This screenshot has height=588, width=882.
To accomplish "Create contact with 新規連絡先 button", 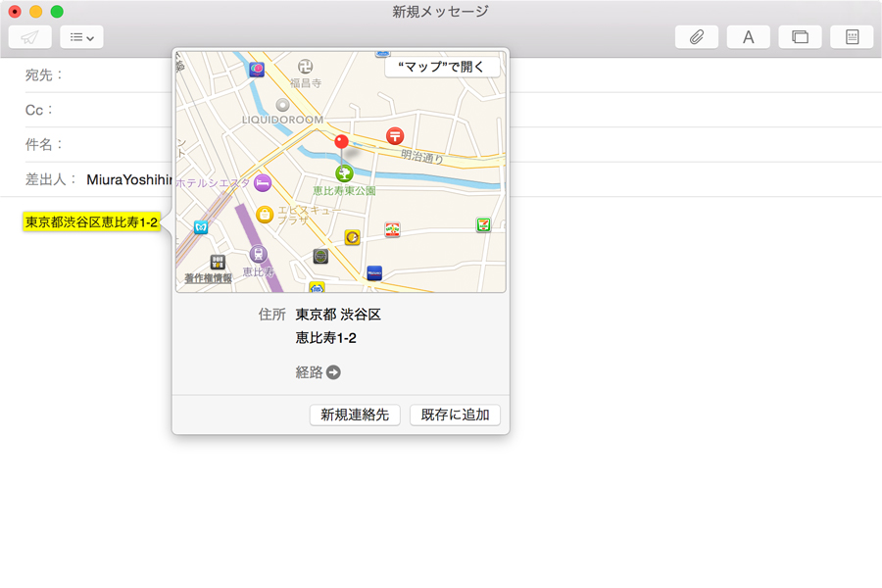I will click(355, 415).
